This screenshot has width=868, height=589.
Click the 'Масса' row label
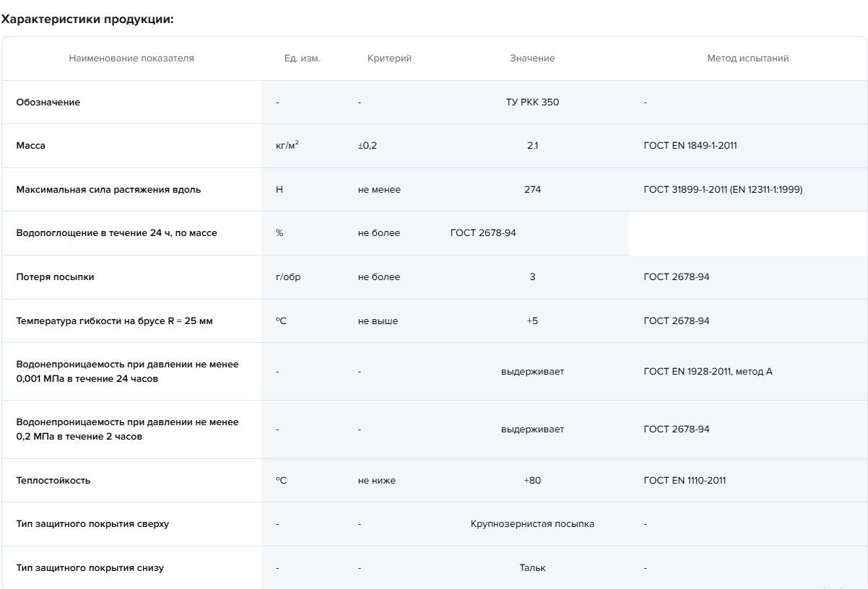coord(31,146)
